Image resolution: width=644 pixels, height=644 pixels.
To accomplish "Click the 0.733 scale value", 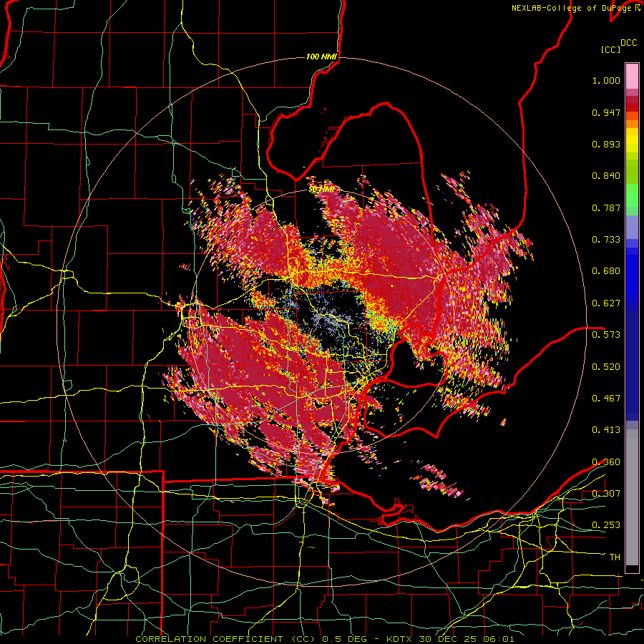I will click(606, 240).
